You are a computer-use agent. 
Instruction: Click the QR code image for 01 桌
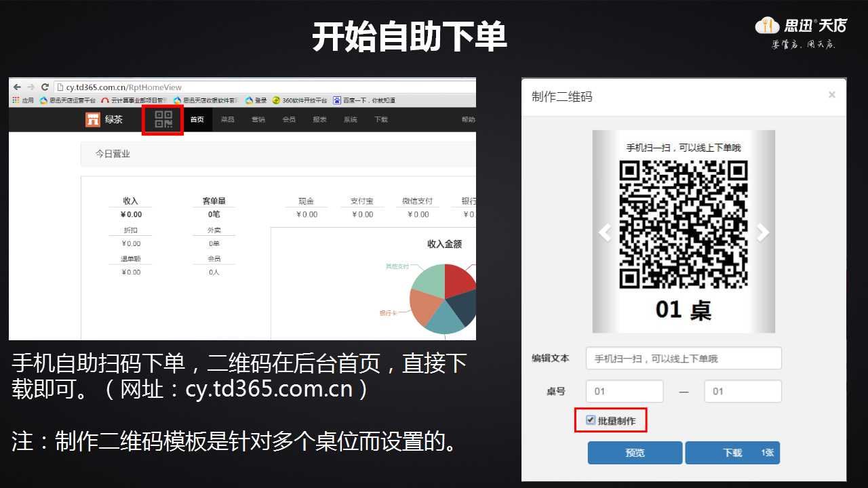[x=684, y=225]
